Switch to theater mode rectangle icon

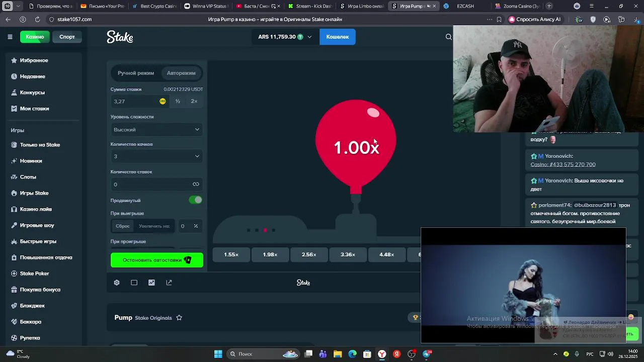click(x=134, y=283)
